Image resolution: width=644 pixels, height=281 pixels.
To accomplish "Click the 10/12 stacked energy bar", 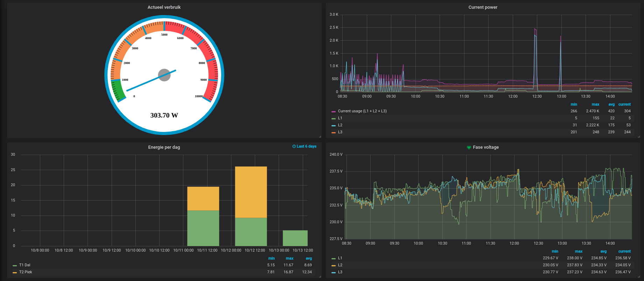I will pyautogui.click(x=251, y=206).
